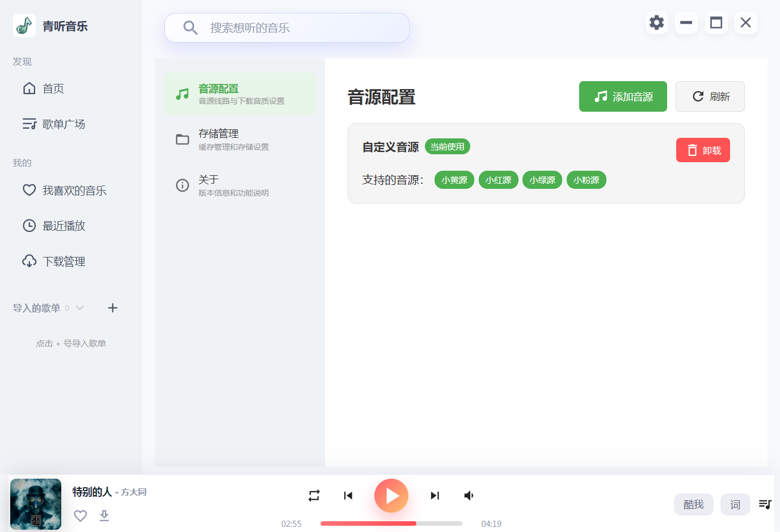Expand the 导入的歌单 chevron

[80, 308]
